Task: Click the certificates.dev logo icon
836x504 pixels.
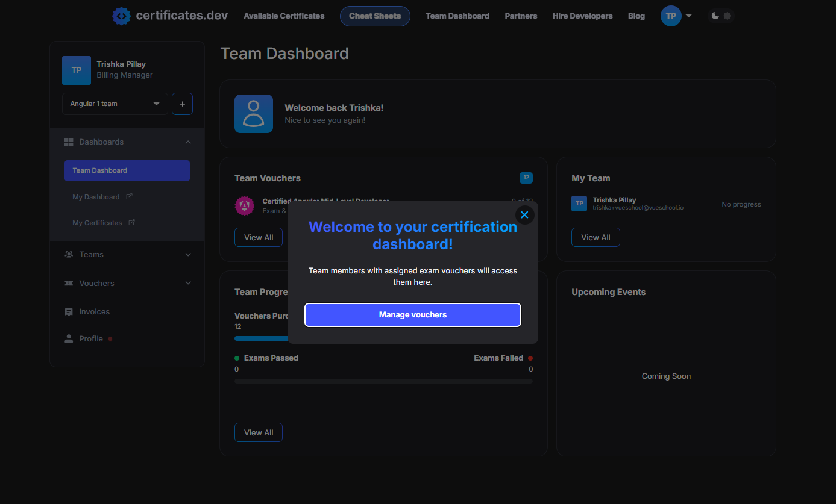Action: (121, 16)
